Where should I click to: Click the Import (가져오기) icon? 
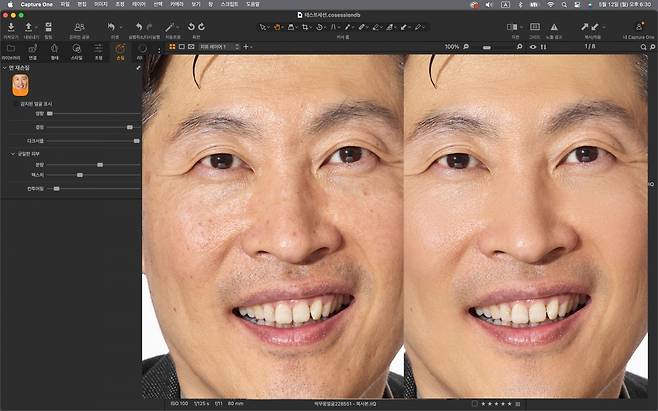(x=10, y=26)
